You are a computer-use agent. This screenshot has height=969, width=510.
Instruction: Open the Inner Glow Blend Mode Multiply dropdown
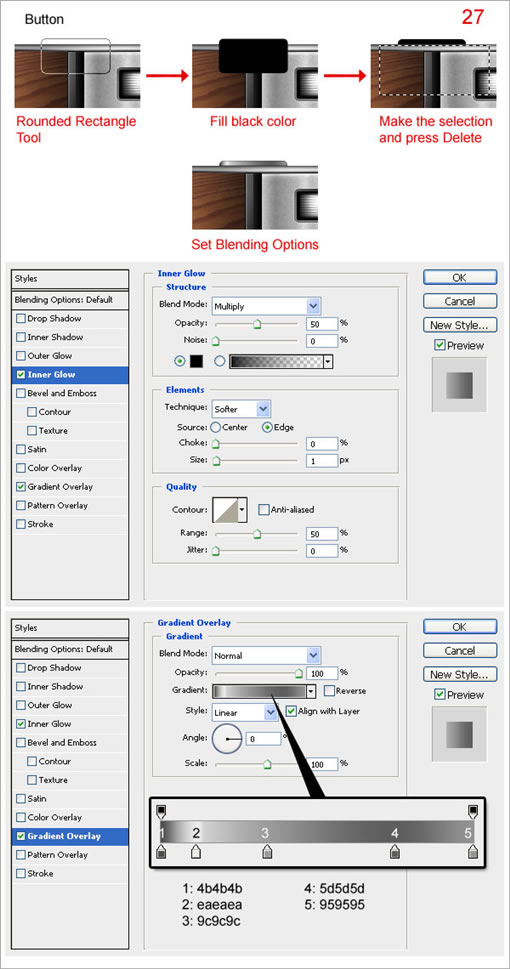(x=266, y=306)
